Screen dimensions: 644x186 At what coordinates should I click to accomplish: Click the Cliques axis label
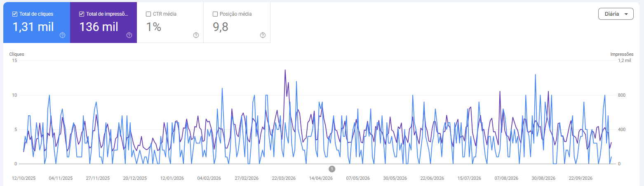pyautogui.click(x=16, y=54)
